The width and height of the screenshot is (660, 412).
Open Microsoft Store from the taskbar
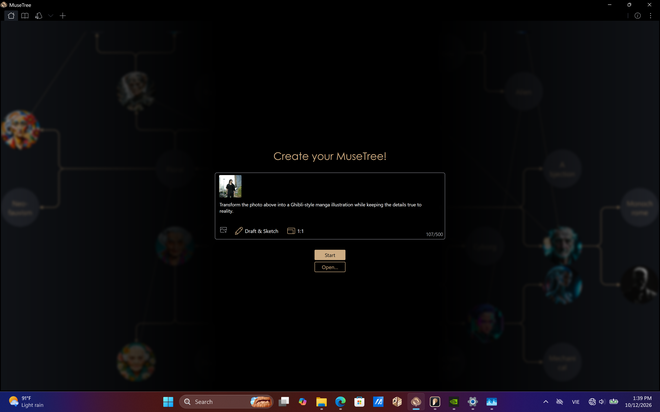359,401
